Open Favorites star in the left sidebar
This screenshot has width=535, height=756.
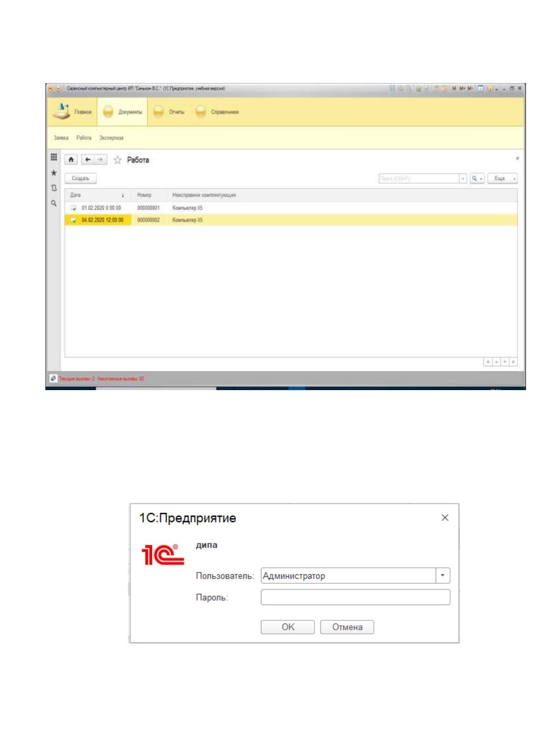[53, 173]
